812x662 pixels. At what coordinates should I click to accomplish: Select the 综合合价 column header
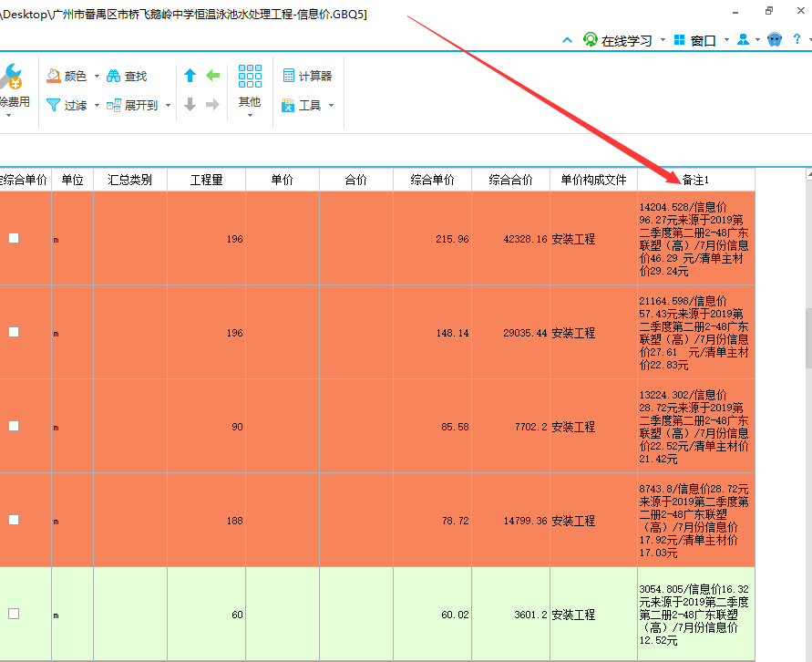coord(510,180)
